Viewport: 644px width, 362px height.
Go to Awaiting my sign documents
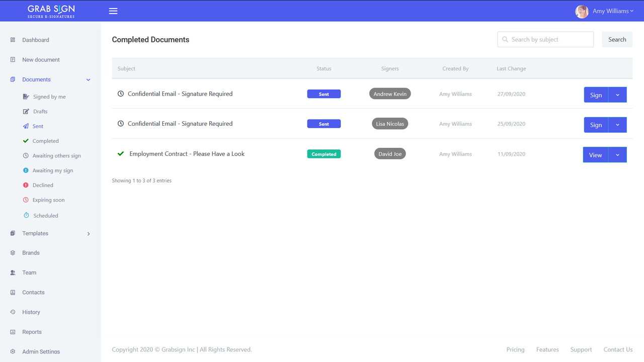tap(52, 170)
